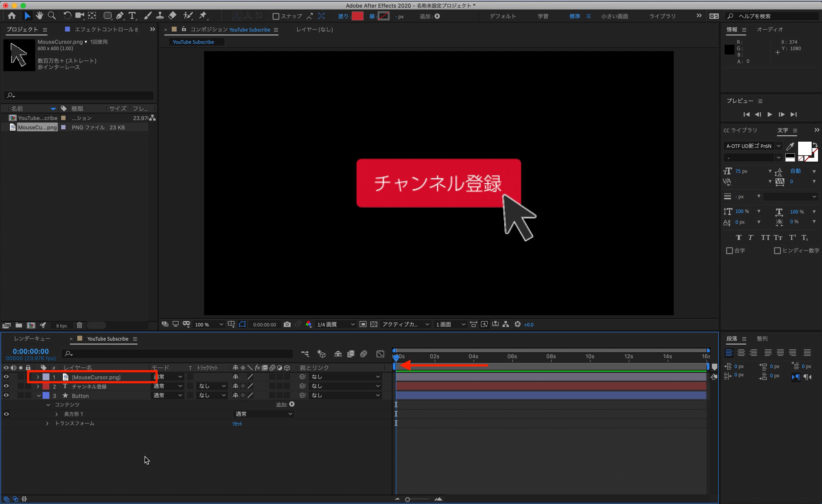Image resolution: width=822 pixels, height=504 pixels.
Task: Select the Pen tool in toolbar
Action: [119, 16]
